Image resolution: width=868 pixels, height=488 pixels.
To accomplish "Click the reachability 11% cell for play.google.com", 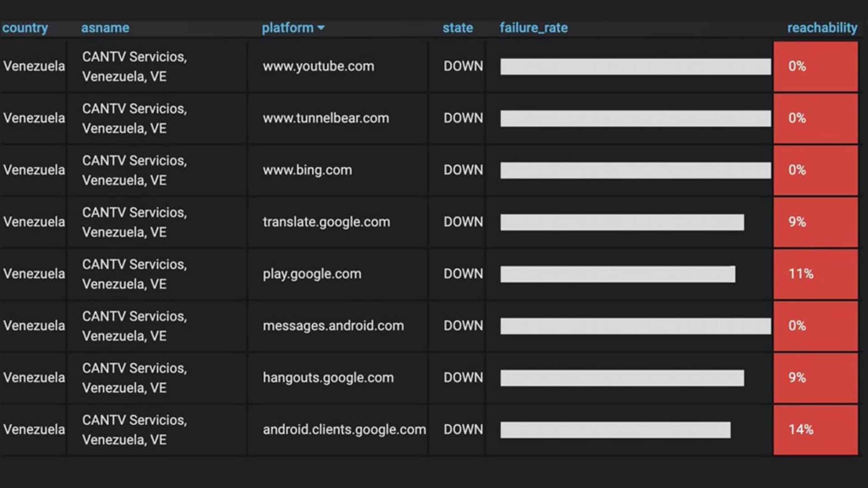I will click(817, 273).
